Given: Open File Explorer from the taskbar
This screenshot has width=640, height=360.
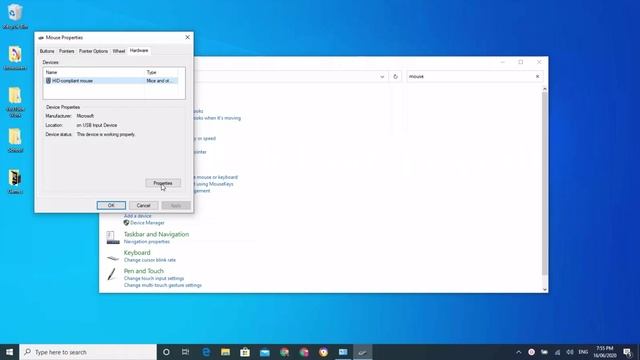Looking at the screenshot, I should point(225,352).
